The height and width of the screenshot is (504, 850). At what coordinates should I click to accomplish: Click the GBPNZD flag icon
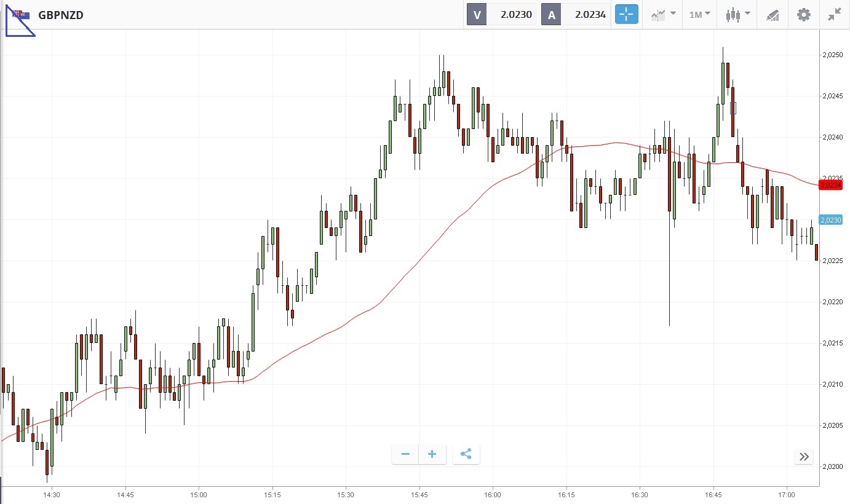21,15
